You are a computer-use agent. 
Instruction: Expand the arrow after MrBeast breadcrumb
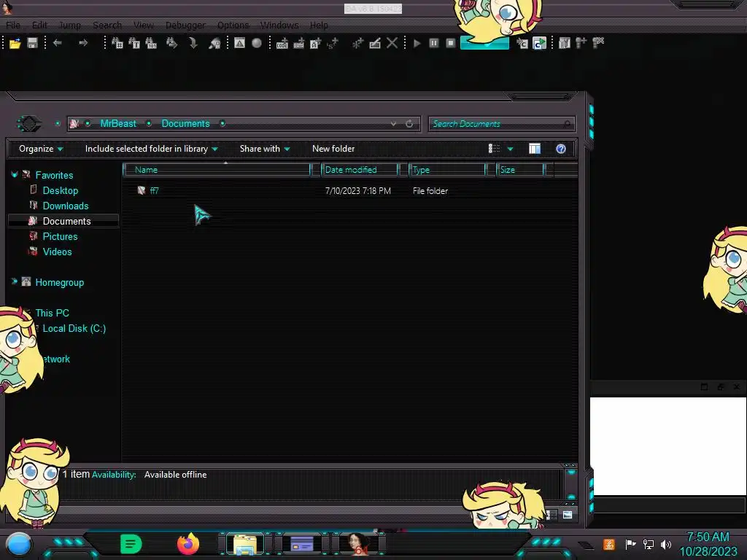149,124
